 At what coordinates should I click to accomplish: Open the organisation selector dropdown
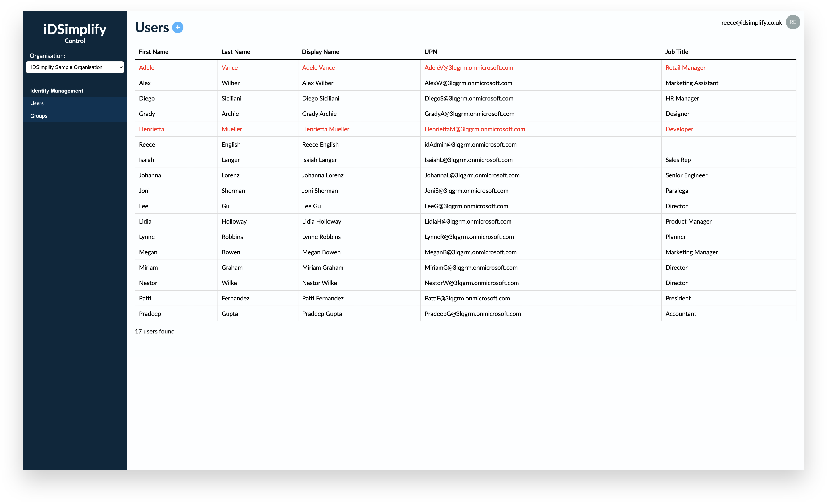point(75,67)
